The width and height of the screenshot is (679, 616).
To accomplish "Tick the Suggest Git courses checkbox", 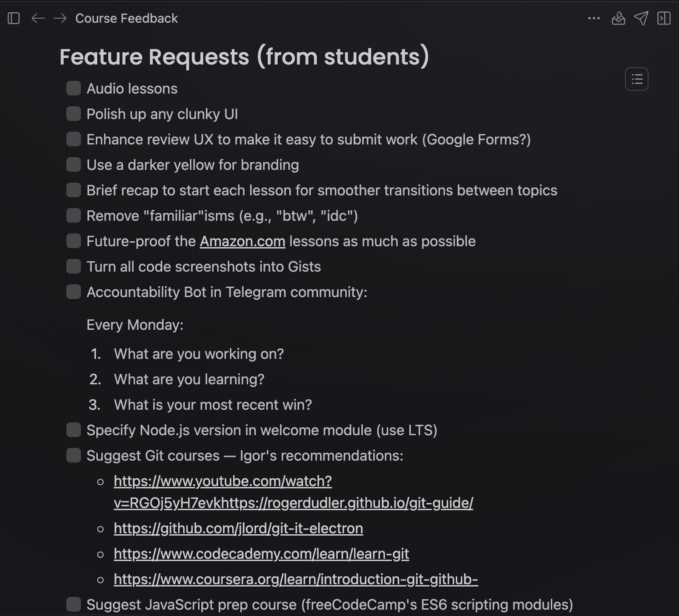I will (x=74, y=455).
